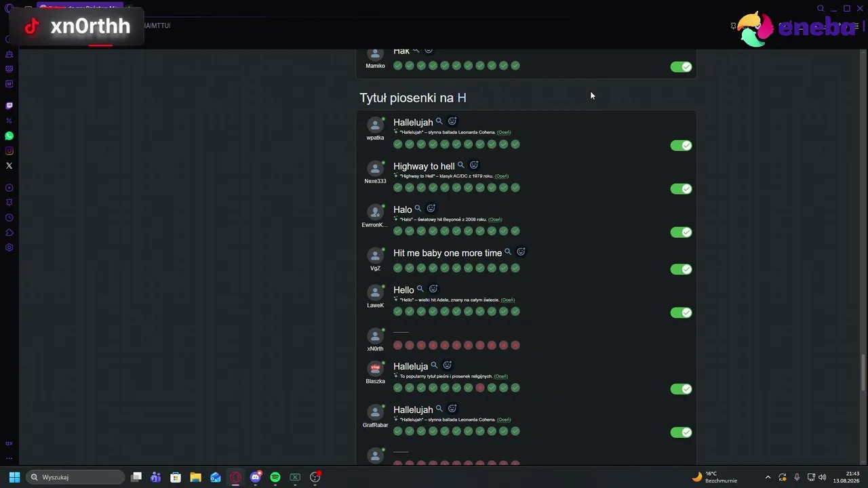Open the weather widget showing 16°C

[x=715, y=477]
